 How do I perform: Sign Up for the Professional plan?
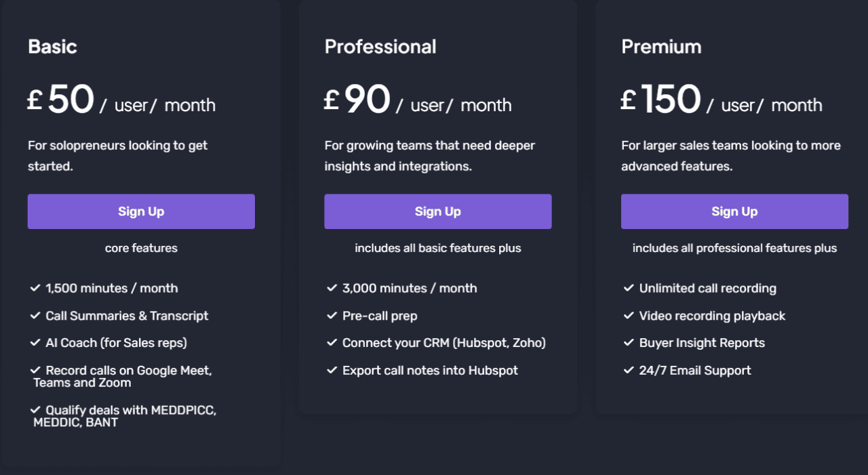click(437, 211)
